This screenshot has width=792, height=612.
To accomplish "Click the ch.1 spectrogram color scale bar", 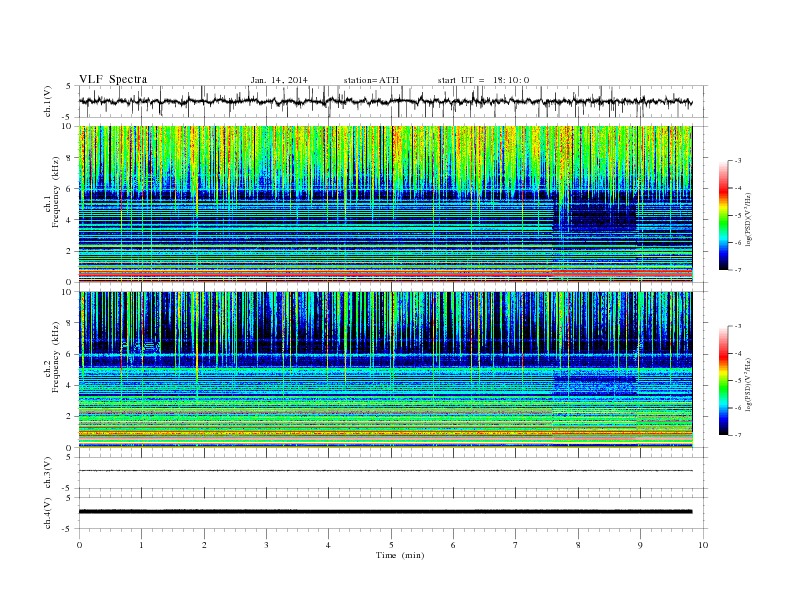I will 724,216.
